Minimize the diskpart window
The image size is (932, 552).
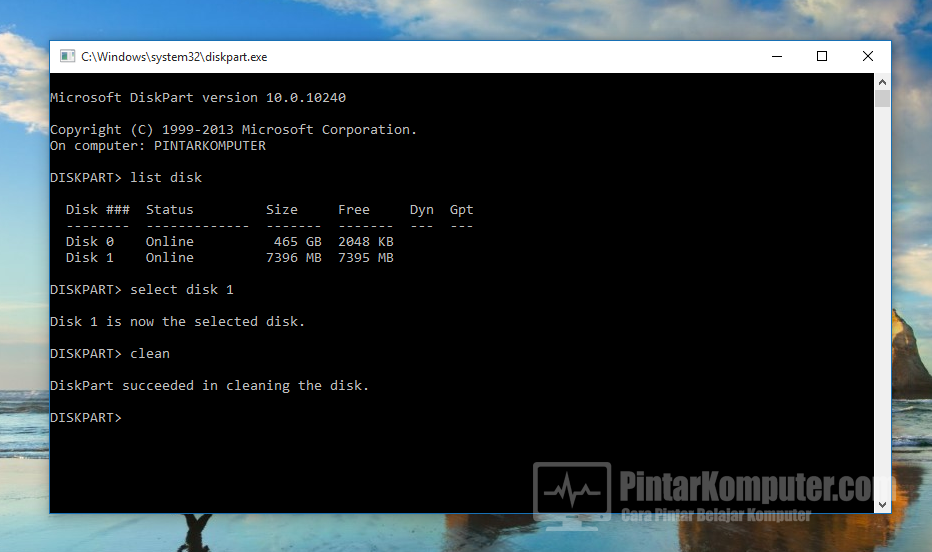(777, 56)
